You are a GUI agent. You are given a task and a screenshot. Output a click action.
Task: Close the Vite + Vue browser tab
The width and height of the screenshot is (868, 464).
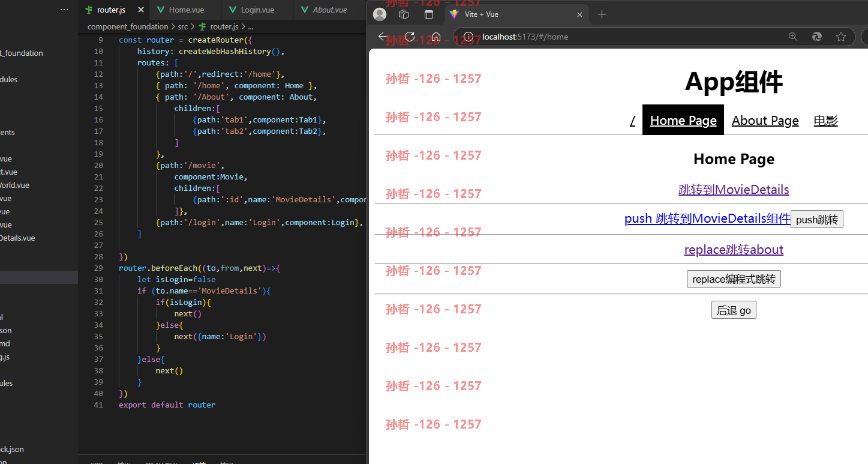579,14
